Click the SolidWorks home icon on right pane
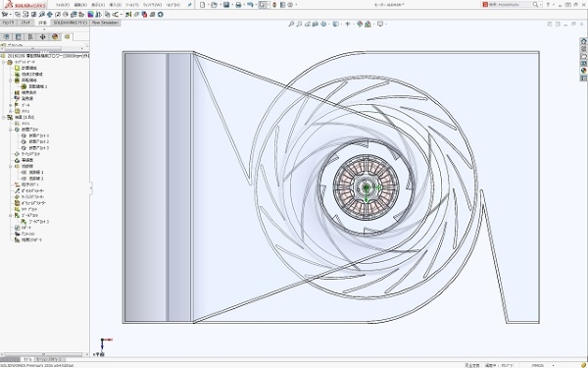Viewport: 588px width, 368px height. pos(583,41)
